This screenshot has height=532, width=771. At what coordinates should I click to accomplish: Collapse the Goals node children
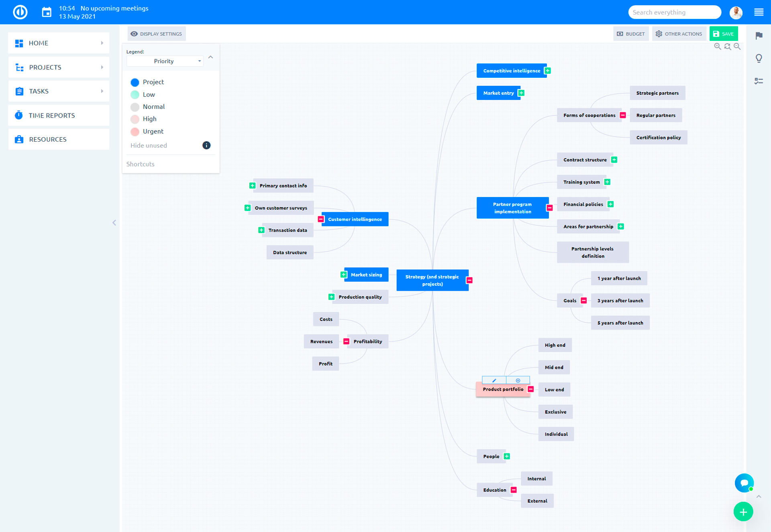point(584,301)
